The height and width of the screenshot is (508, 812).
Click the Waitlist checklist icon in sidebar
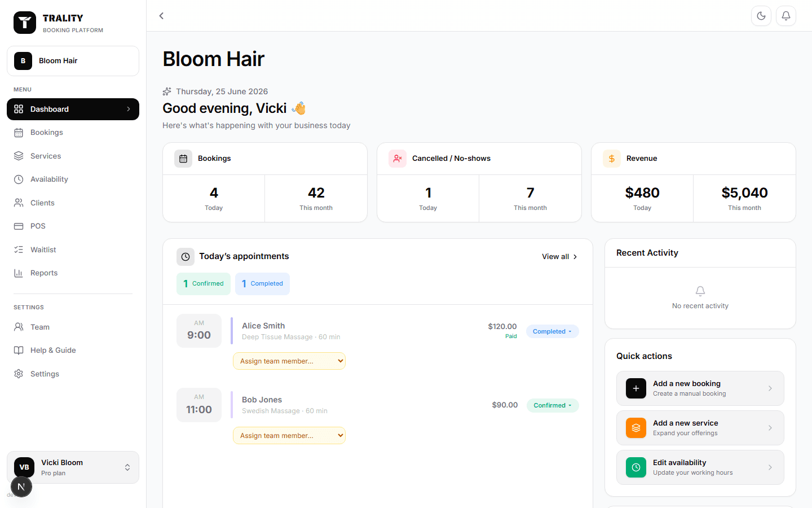(19, 249)
